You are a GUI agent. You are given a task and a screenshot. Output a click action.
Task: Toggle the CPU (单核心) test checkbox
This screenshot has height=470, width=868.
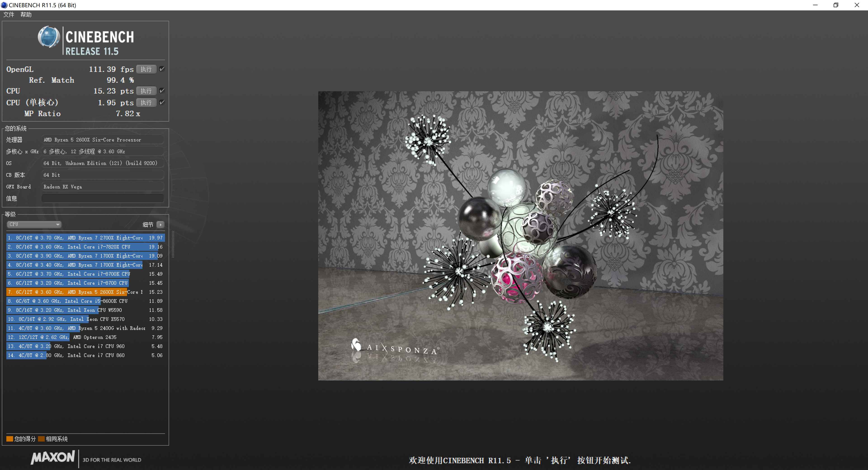pyautogui.click(x=162, y=102)
